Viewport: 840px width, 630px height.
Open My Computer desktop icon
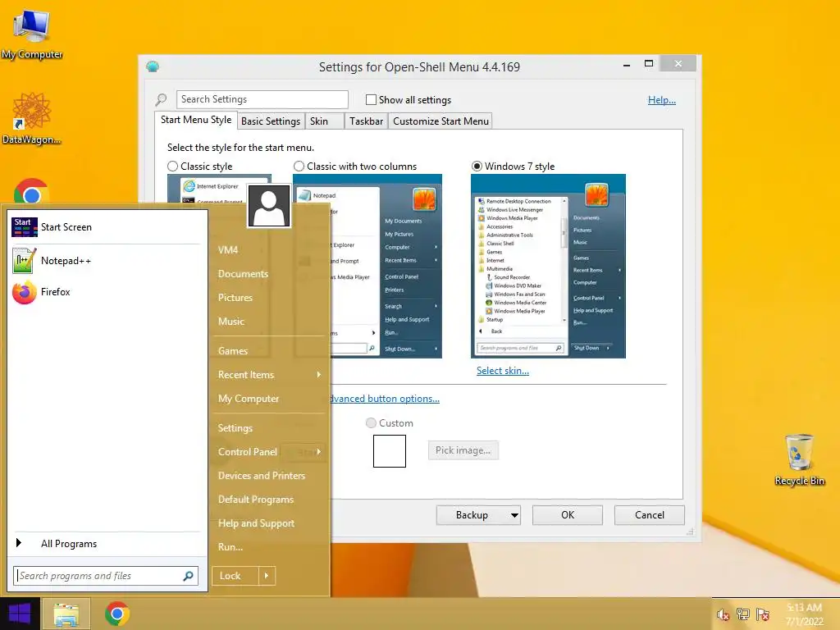tap(32, 34)
